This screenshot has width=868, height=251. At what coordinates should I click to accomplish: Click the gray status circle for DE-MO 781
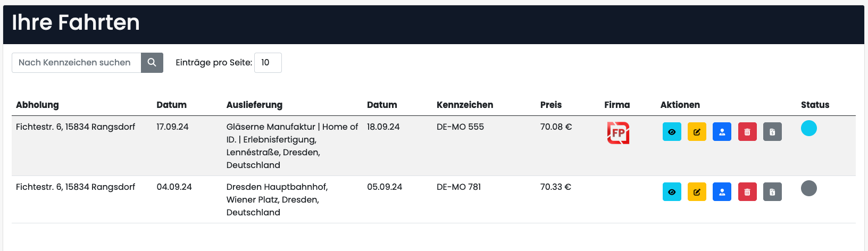(808, 188)
